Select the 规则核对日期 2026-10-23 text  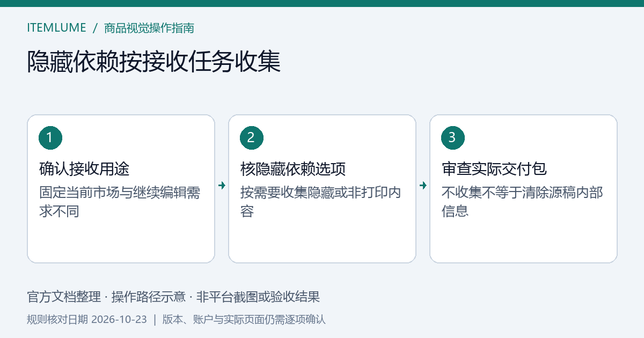click(x=87, y=320)
